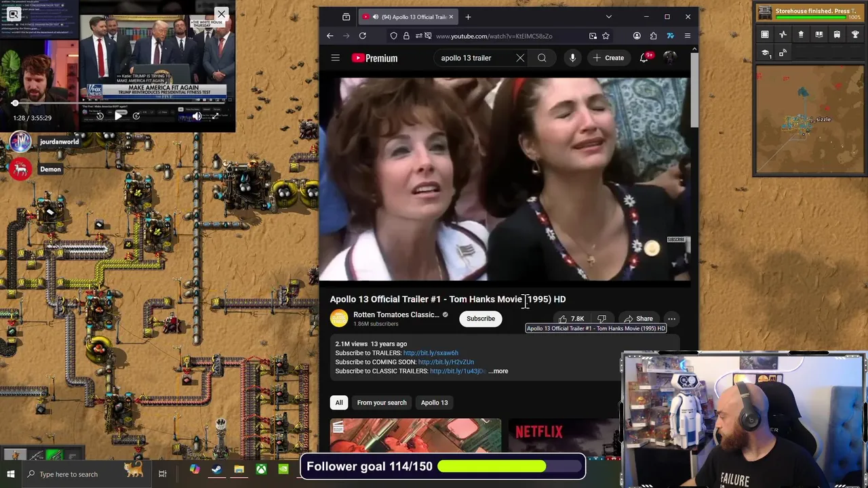868x488 pixels.
Task: Share the Apollo 13 trailer
Action: (x=638, y=319)
